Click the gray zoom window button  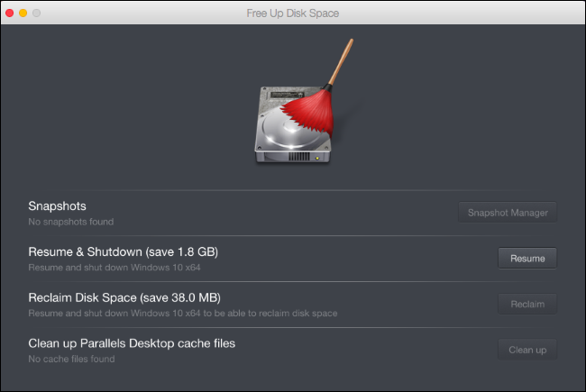coord(37,14)
